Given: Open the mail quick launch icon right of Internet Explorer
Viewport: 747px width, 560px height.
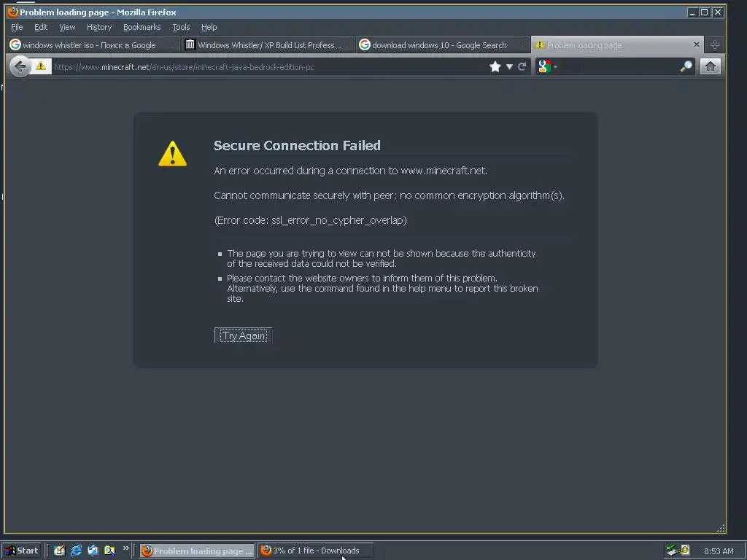Looking at the screenshot, I should pyautogui.click(x=93, y=551).
